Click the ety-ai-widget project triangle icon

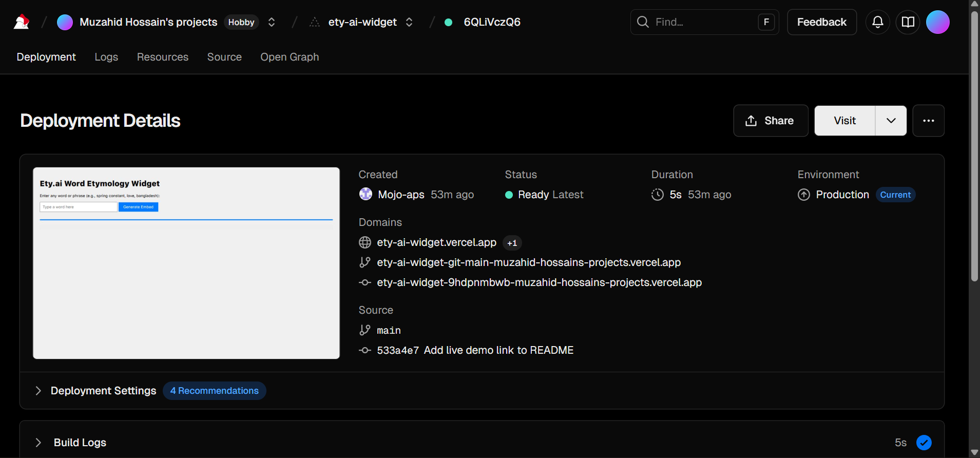pyautogui.click(x=315, y=22)
